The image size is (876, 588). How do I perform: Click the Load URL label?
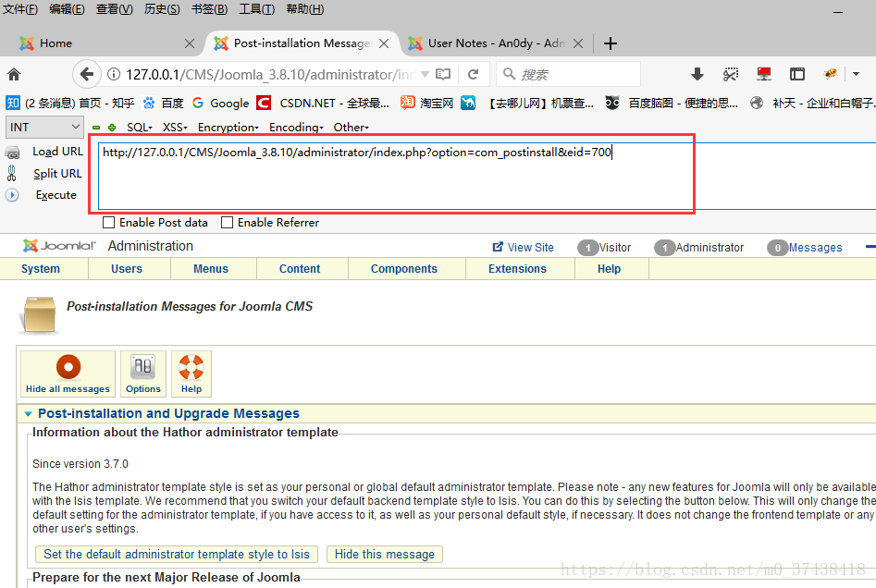[x=57, y=152]
